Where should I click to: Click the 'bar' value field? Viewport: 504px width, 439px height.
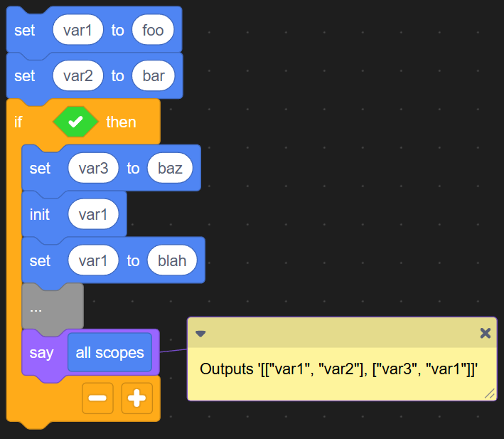tap(154, 75)
